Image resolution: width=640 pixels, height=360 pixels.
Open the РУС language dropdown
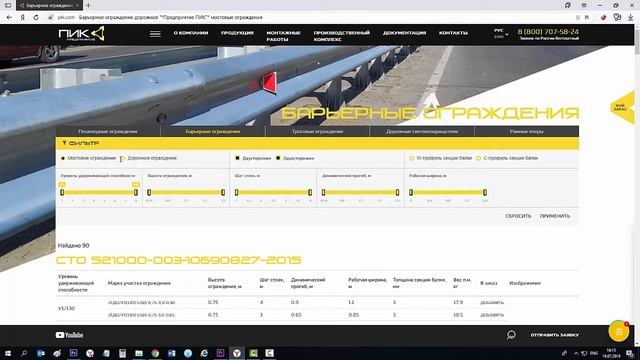(501, 33)
